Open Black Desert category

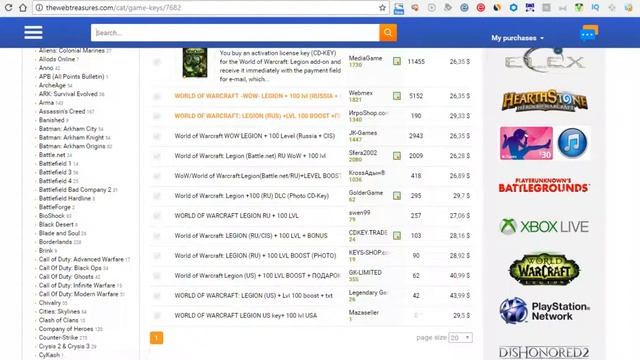[56, 224]
